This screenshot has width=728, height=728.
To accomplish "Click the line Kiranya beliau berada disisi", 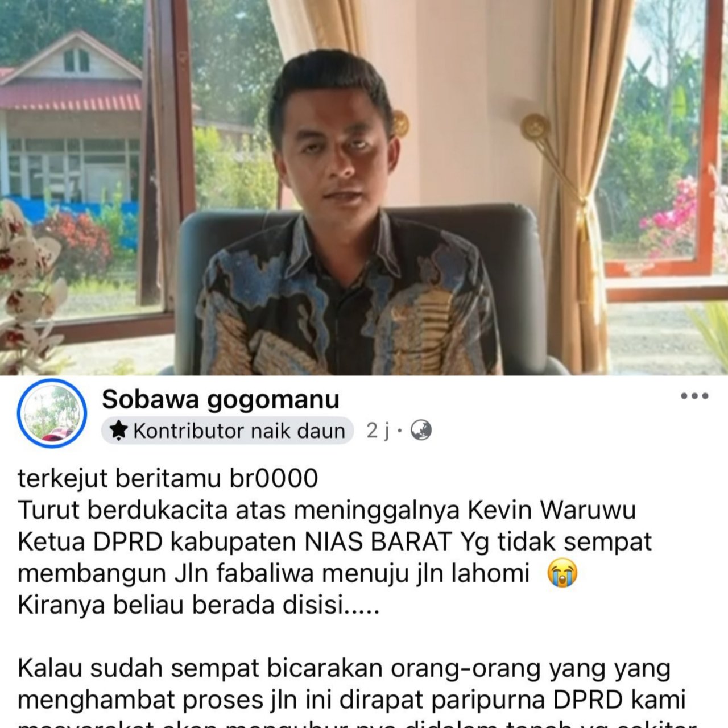I will coord(198,605).
